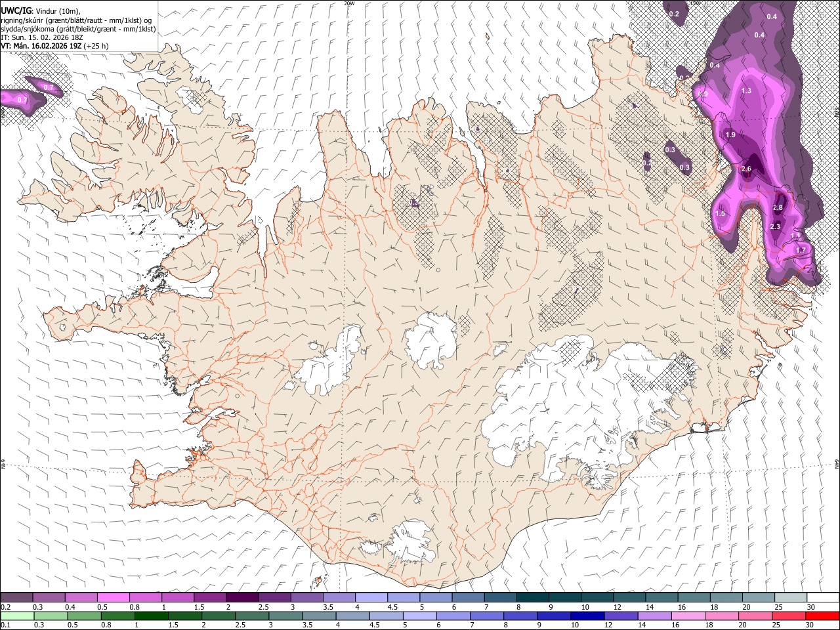This screenshot has width=840, height=630.
Task: Click the '30' label in the upper legend
Action: click(810, 607)
